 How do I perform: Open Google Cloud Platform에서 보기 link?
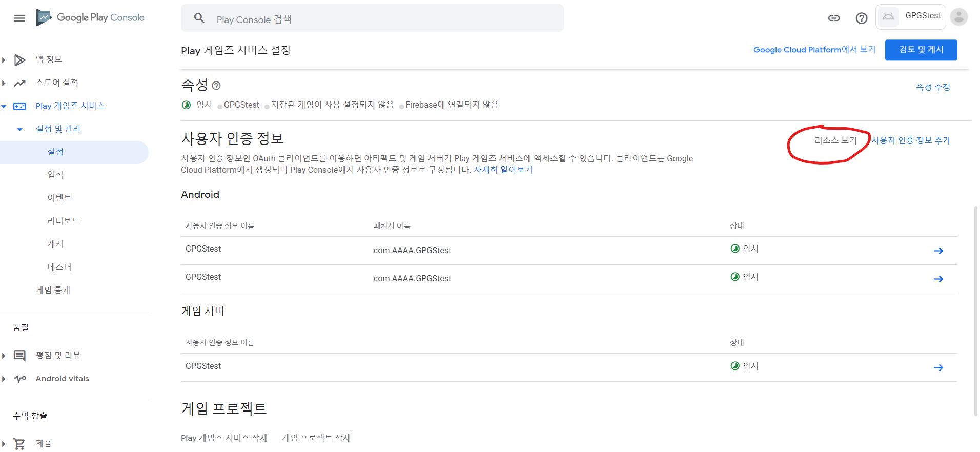tap(814, 50)
